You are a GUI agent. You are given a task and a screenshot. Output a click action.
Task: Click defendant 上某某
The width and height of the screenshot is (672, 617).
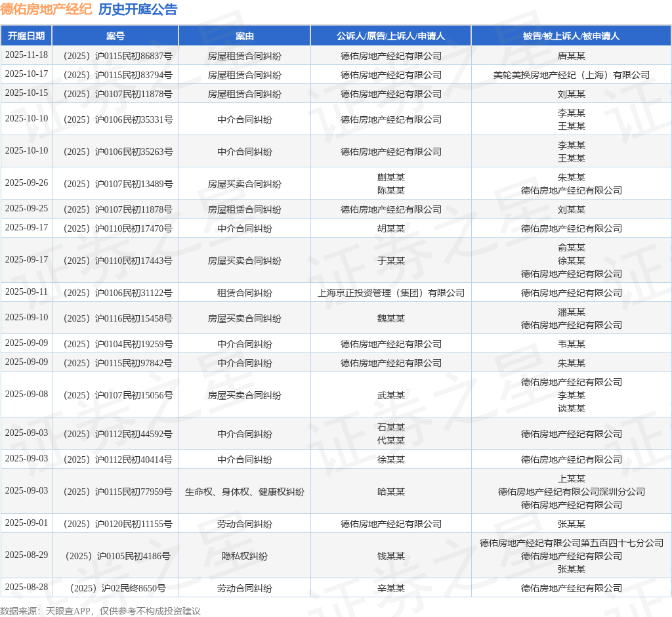[572, 479]
